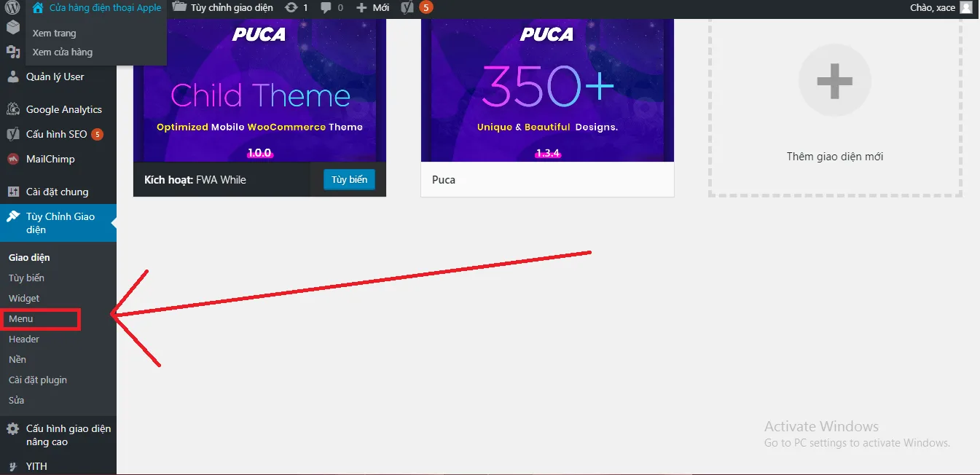
Task: Click the Yoast icon beside Cấu hình SEO
Action: coord(12,134)
